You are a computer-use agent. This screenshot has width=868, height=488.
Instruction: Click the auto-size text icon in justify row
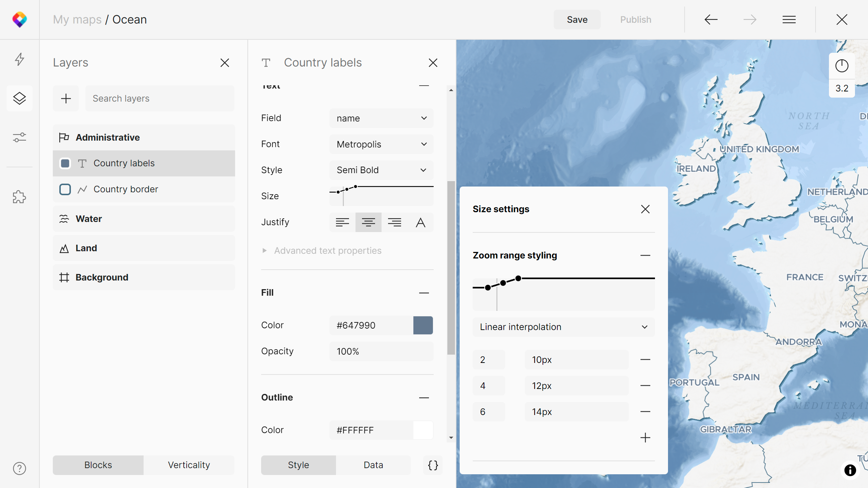[x=421, y=222]
